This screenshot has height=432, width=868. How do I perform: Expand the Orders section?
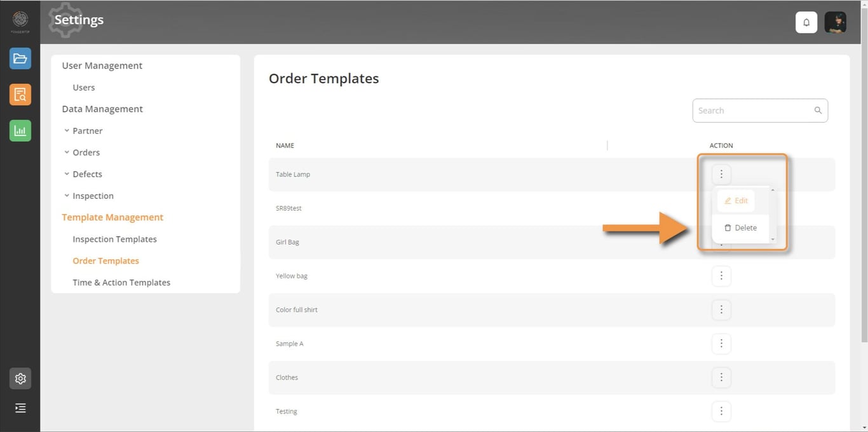click(82, 152)
